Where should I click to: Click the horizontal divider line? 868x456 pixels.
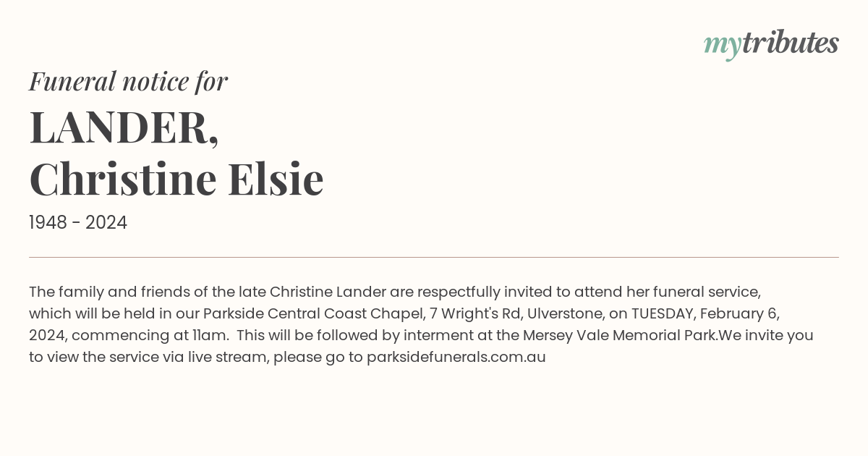pyautogui.click(x=434, y=257)
